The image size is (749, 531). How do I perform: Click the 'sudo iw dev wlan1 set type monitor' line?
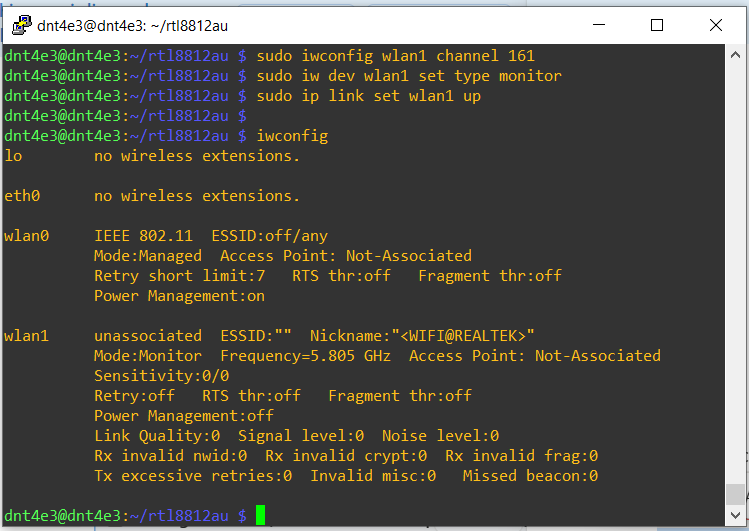(409, 76)
